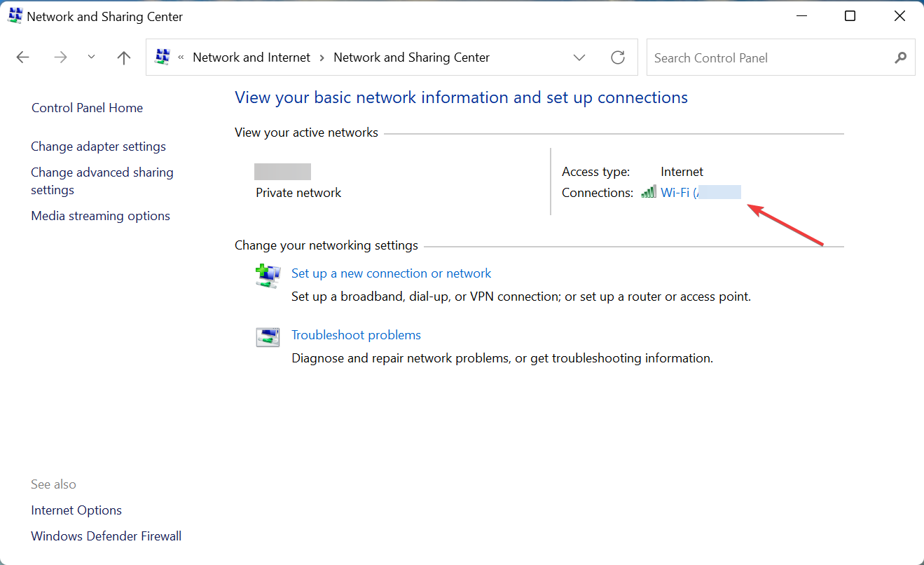The image size is (924, 565).
Task: Click the search magnifier icon
Action: [x=901, y=57]
